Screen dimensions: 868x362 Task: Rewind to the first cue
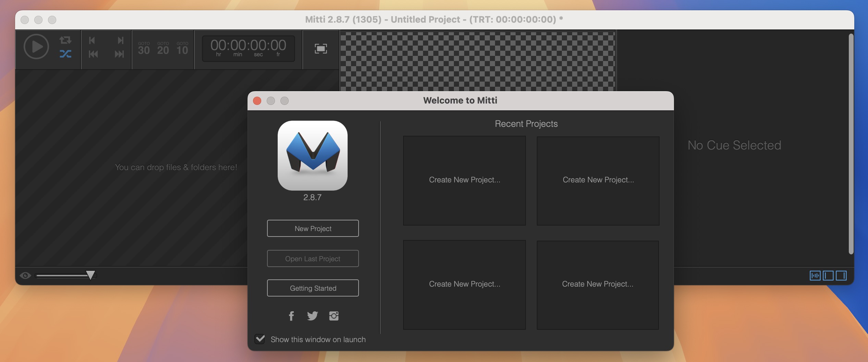pos(93,54)
